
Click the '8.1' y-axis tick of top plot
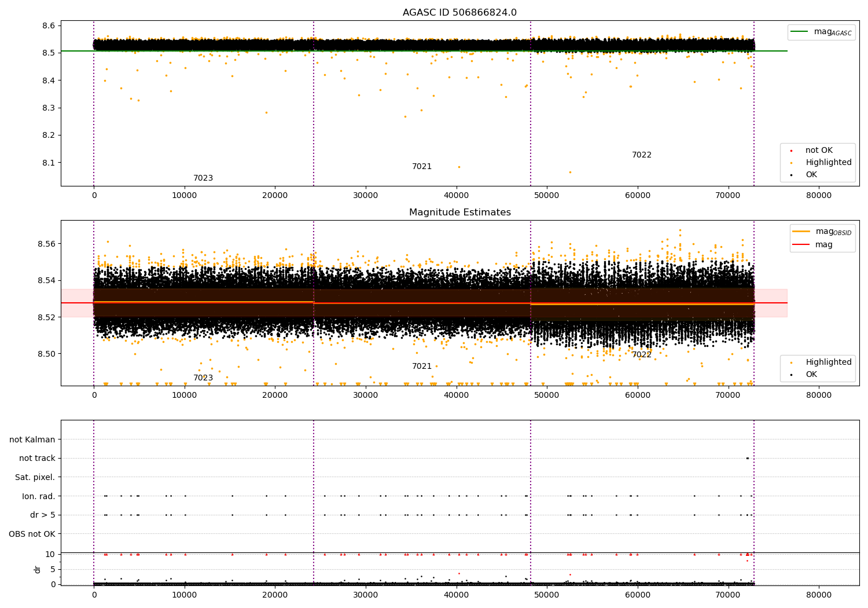49,163
